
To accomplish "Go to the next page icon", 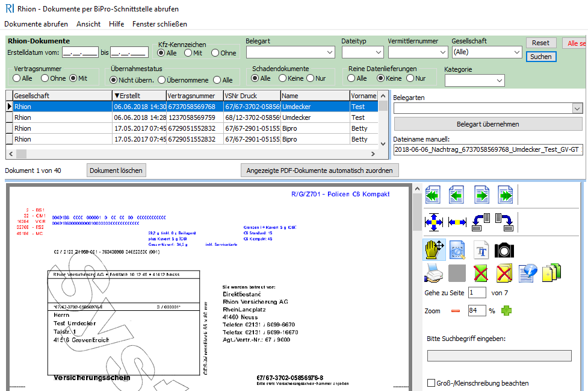I will coord(481,195).
